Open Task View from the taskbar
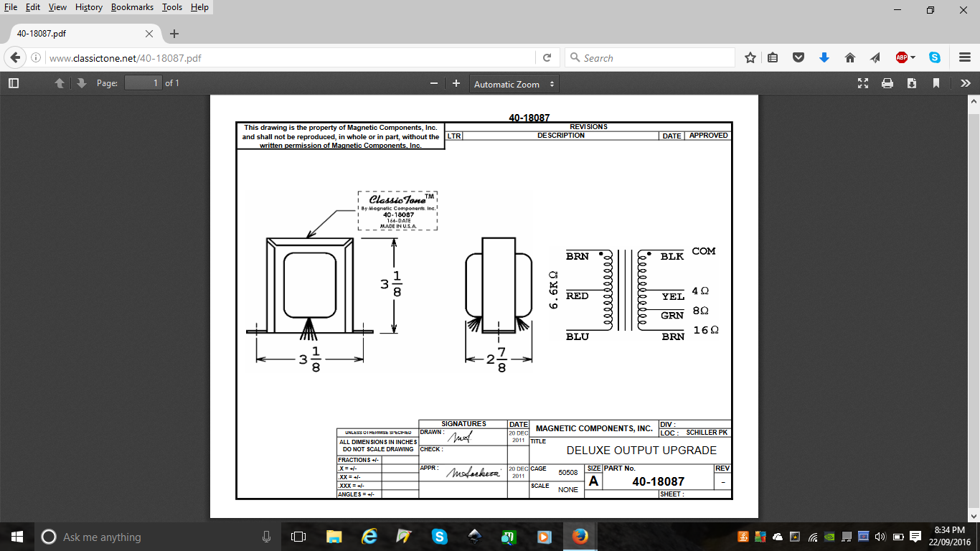 [298, 537]
